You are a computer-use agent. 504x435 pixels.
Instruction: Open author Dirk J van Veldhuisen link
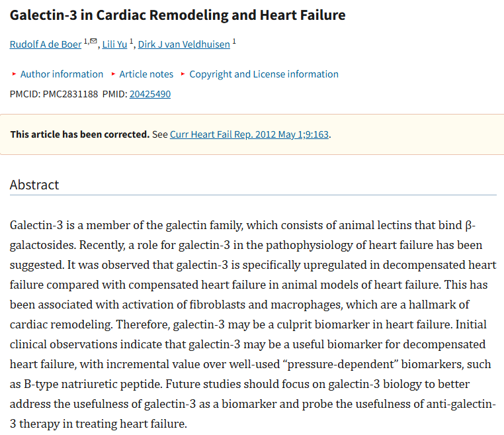click(x=184, y=44)
